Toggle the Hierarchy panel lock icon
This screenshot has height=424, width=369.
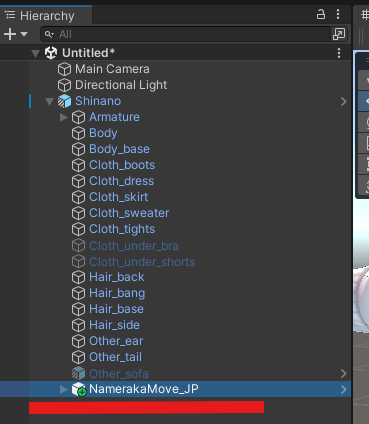point(321,14)
